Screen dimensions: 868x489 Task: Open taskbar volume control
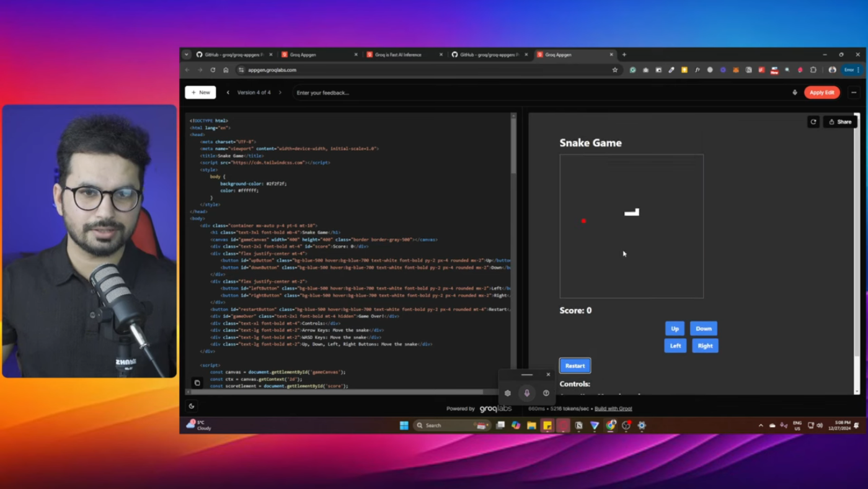[820, 426]
